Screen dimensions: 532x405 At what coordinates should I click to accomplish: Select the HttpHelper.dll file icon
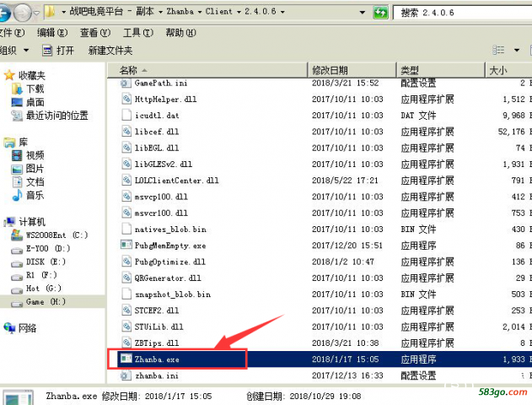coord(126,99)
